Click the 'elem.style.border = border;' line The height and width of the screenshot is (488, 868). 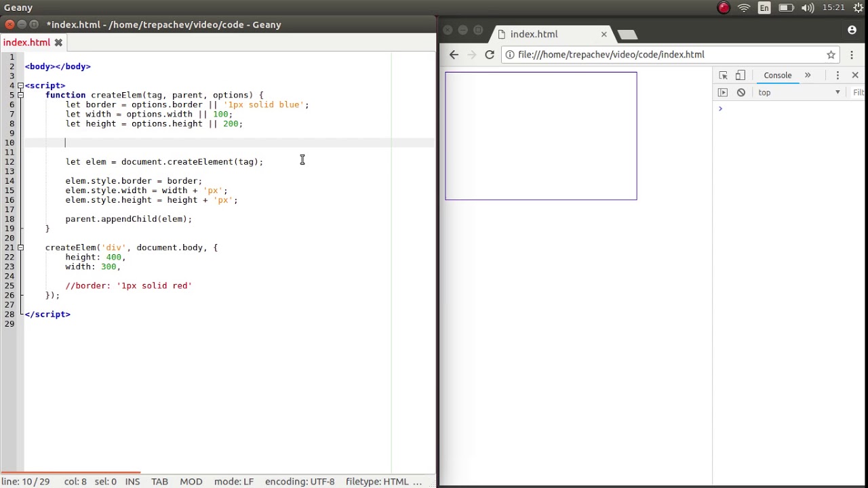[x=134, y=181]
